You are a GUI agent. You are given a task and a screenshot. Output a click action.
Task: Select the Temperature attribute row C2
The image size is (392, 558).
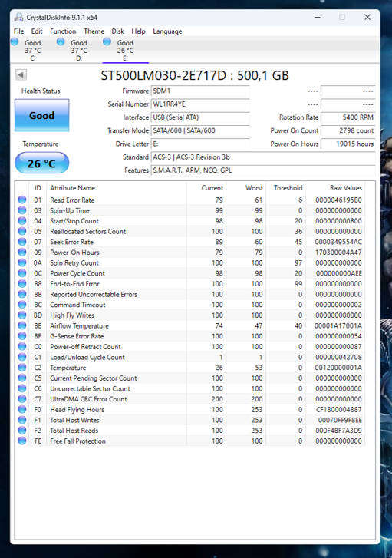click(x=191, y=368)
